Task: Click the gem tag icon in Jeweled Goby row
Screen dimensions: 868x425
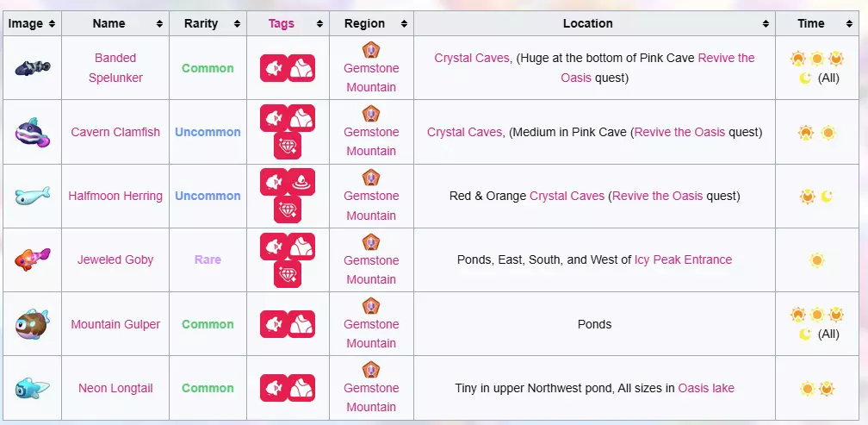Action: [288, 274]
